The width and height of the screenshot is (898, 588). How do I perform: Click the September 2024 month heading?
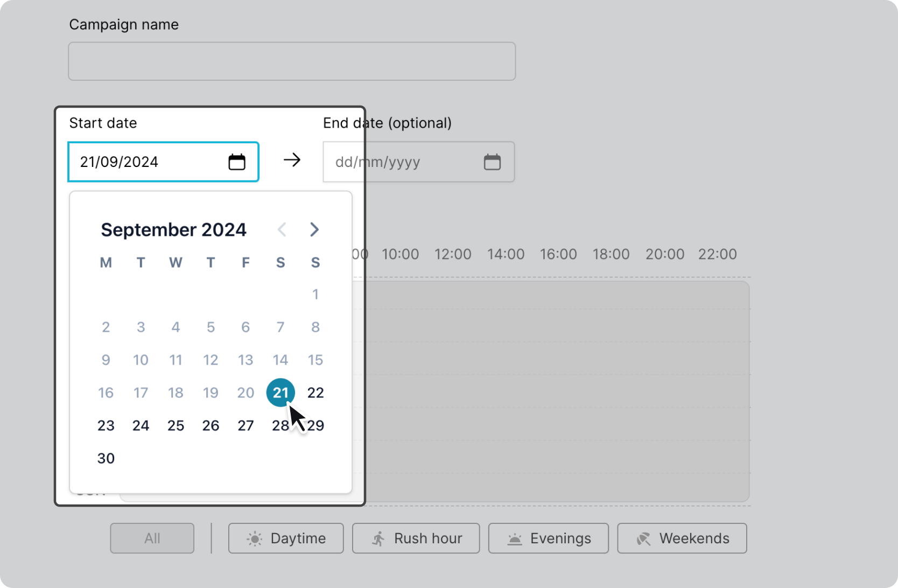(x=173, y=230)
